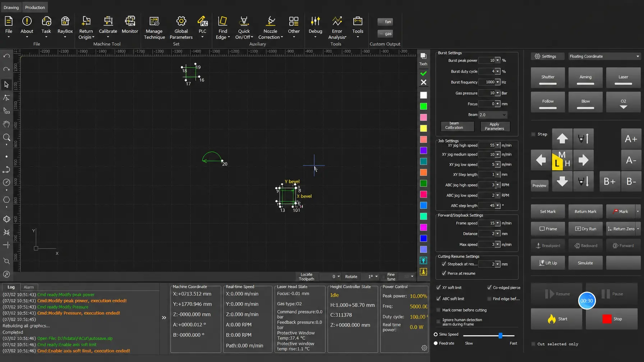The height and width of the screenshot is (362, 644).
Task: Expand XY jog high speed dropdown
Action: point(498,145)
